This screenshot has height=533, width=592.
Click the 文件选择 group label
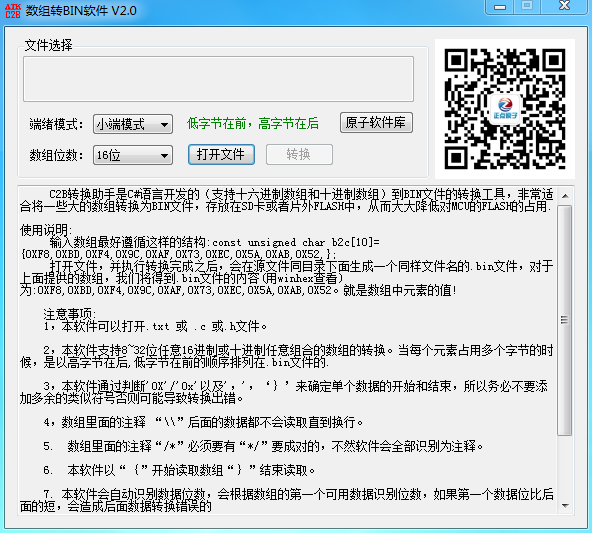click(x=48, y=45)
